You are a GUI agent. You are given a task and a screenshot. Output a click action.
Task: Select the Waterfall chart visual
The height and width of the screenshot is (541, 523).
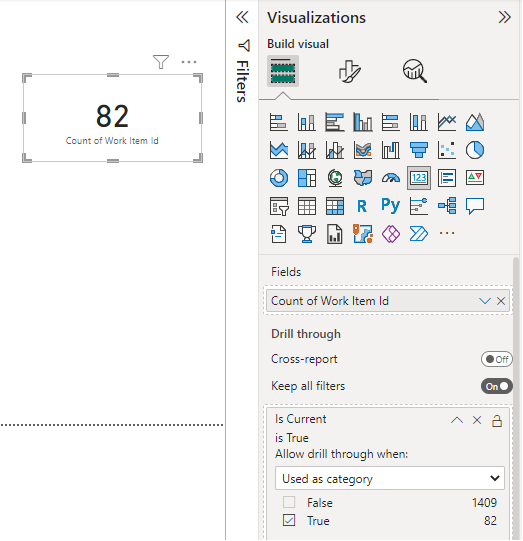pos(391,150)
